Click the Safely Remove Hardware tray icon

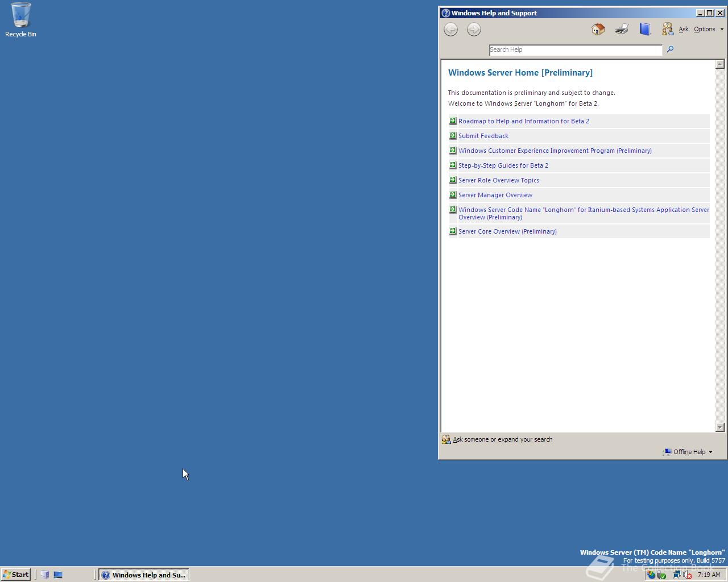pyautogui.click(x=661, y=575)
